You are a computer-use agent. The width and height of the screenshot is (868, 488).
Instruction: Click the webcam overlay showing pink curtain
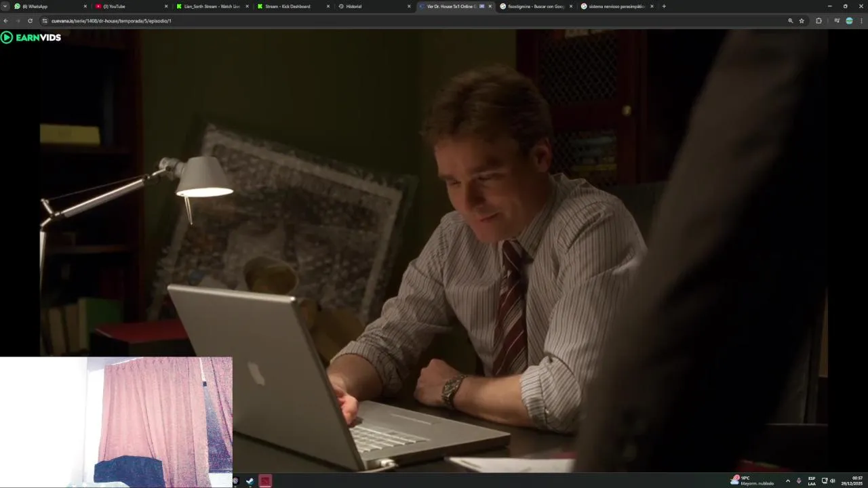click(116, 422)
